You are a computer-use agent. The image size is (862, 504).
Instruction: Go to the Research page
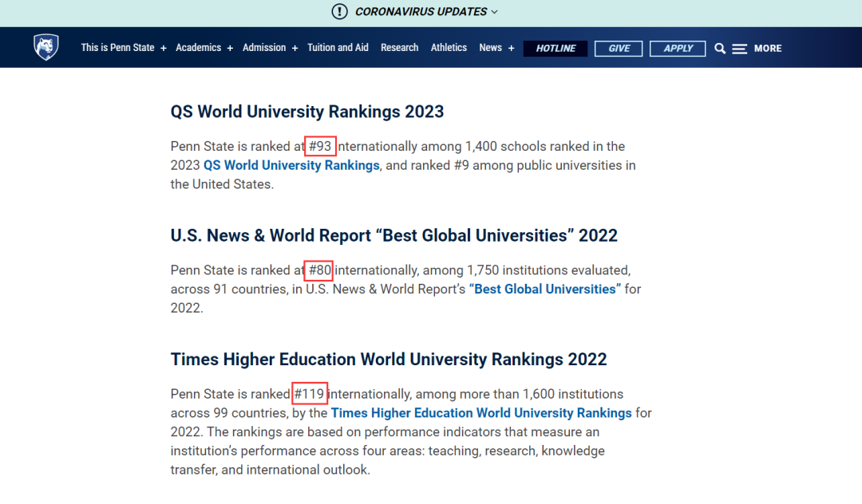400,48
